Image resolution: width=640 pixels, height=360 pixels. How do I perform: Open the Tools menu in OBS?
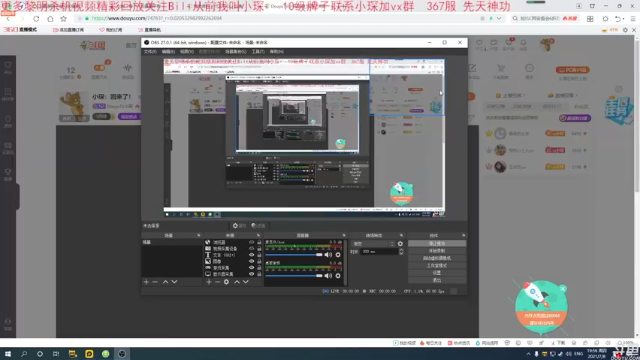click(x=258, y=52)
